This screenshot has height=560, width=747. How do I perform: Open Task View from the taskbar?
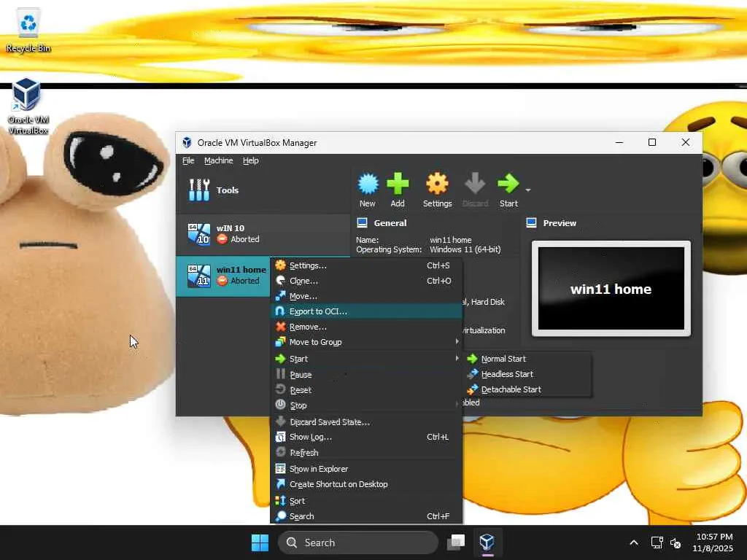click(456, 542)
